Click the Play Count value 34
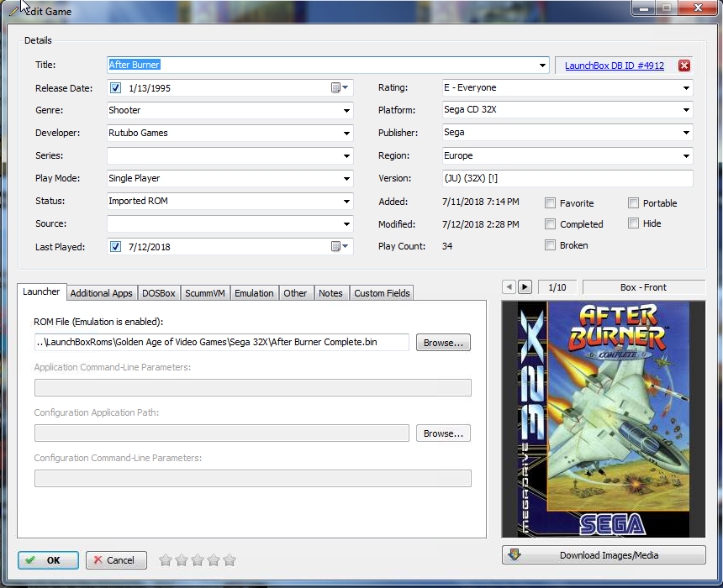Screen dimensions: 723x588 click(x=447, y=246)
